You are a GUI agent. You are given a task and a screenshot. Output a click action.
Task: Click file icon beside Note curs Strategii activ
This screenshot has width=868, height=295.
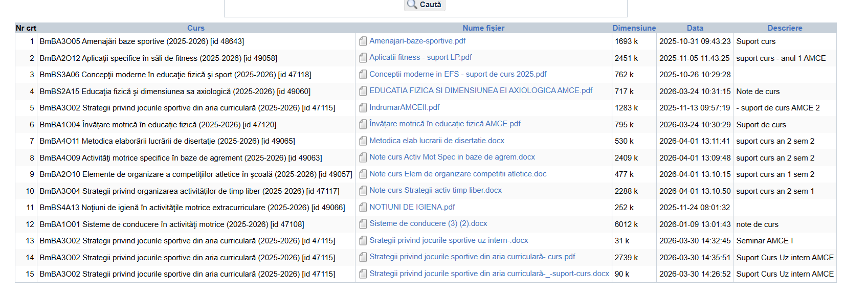click(363, 191)
